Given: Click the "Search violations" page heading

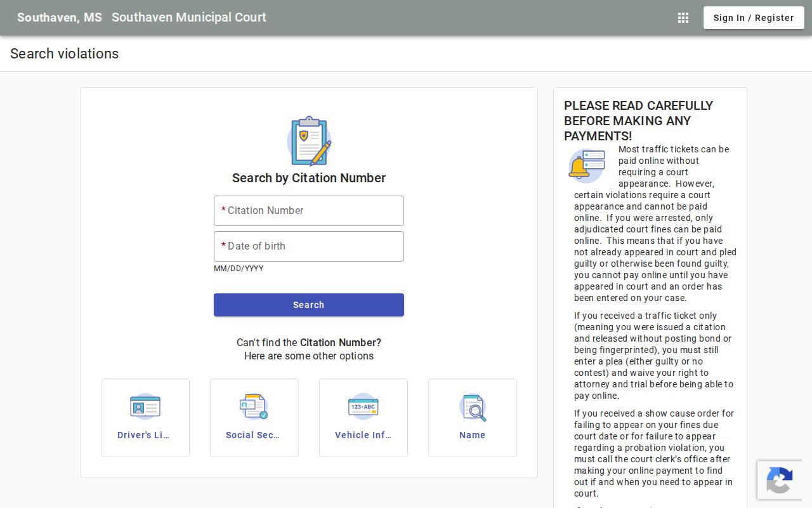Looking at the screenshot, I should (64, 53).
